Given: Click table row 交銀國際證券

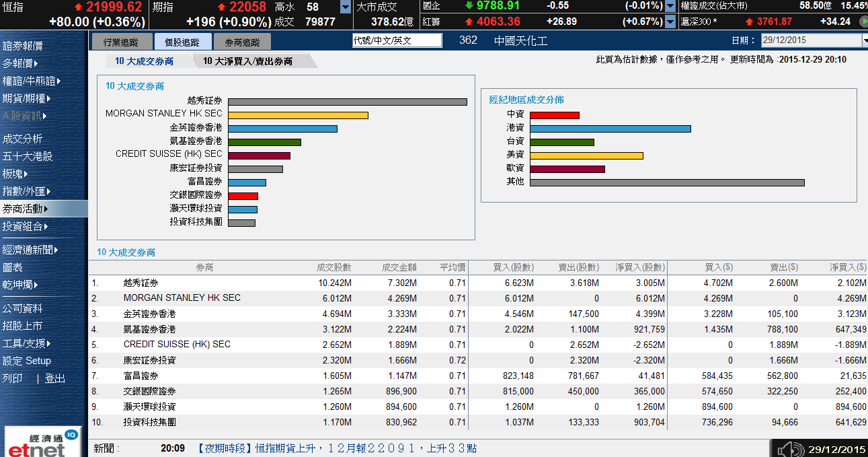Looking at the screenshot, I should [x=478, y=391].
